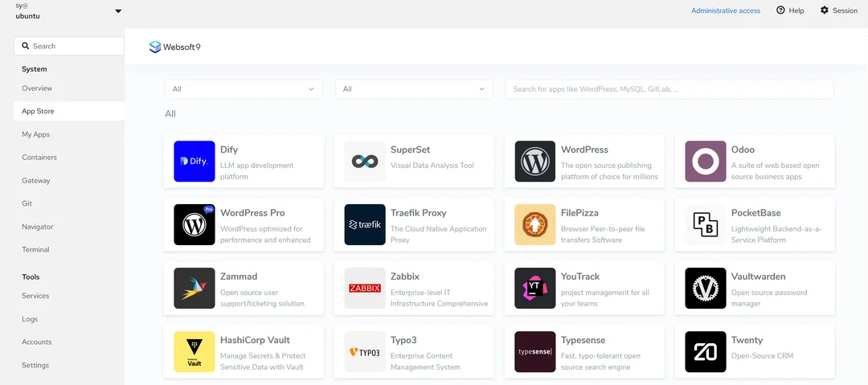Image resolution: width=868 pixels, height=385 pixels.
Task: Open the Zammad app title
Action: (x=239, y=276)
